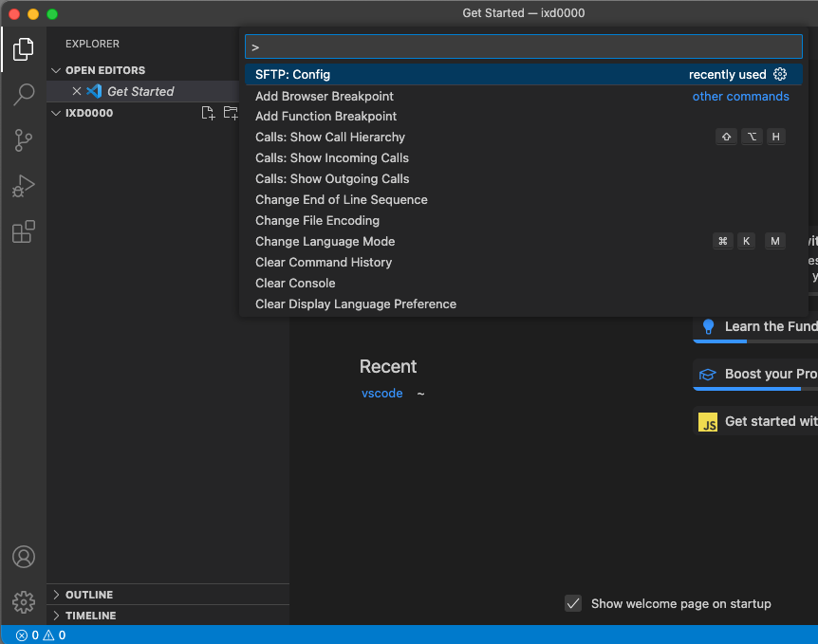Screen dimensions: 818x644
Task: Select Clear Command History command
Action: (x=523, y=263)
